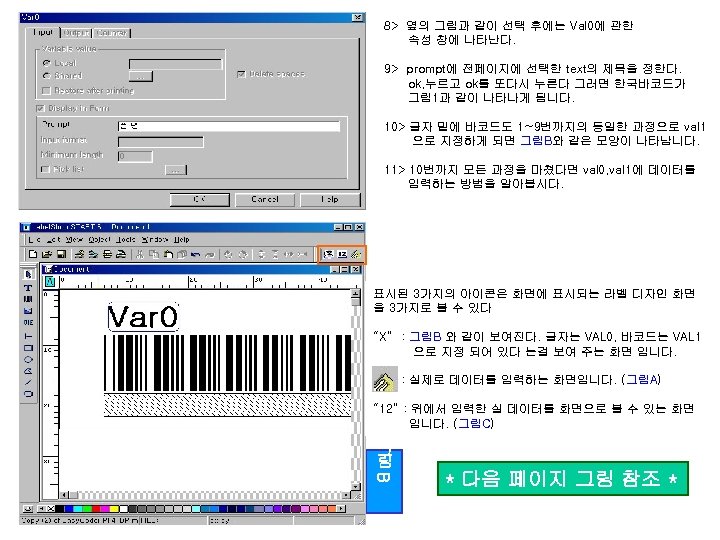
Task: Click the browse button beside Shared
Action: click(141, 76)
